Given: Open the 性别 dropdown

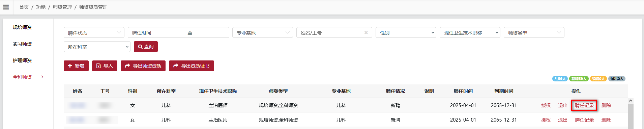Looking at the screenshot, I should click(406, 33).
